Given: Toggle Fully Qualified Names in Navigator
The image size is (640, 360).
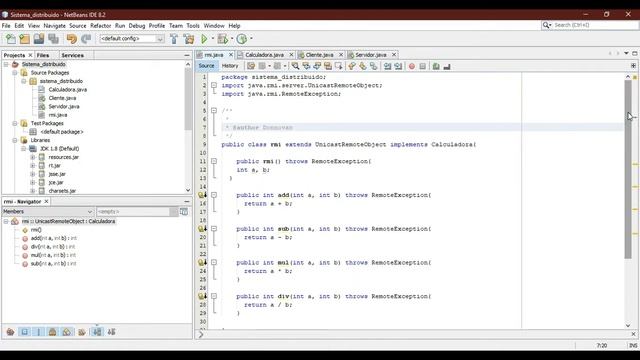Looking at the screenshot, I should click(x=82, y=332).
